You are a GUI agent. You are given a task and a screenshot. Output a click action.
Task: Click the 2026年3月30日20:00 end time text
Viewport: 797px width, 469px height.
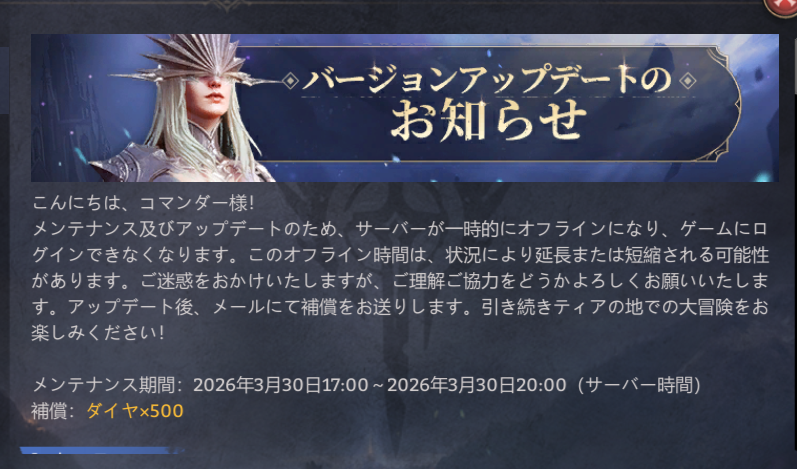(x=476, y=385)
